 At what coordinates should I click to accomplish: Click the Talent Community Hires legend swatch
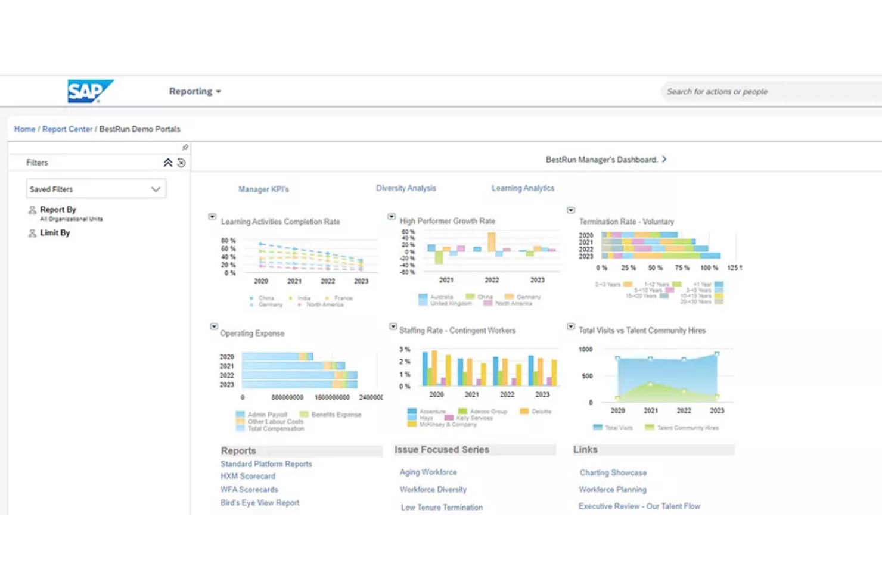650,427
